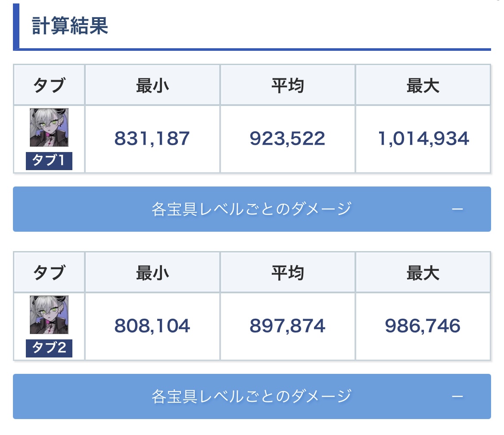This screenshot has height=435, width=504.
Task: Click the average damage value 897,874
Action: (x=287, y=326)
